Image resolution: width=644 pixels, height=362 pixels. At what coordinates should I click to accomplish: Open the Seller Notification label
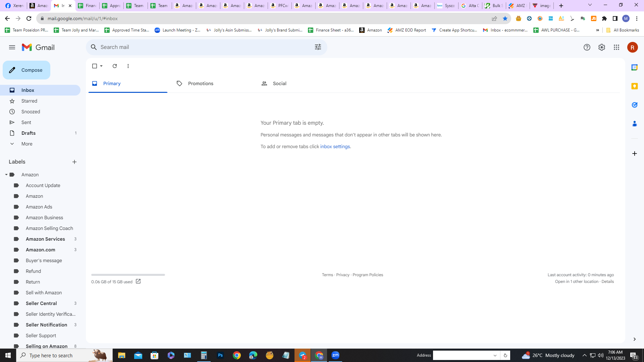pyautogui.click(x=46, y=325)
